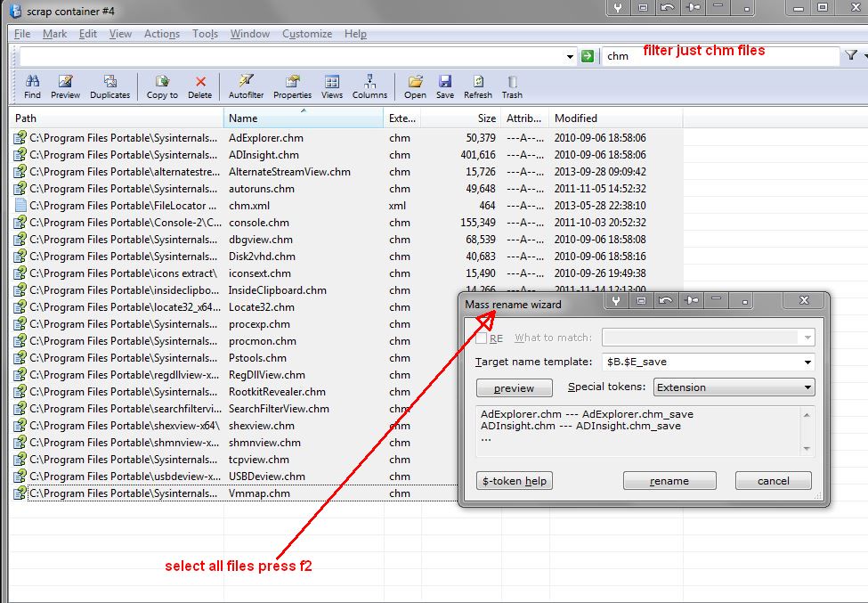
Task: Select the AlternateStreamView.chm entry
Action: pos(289,172)
